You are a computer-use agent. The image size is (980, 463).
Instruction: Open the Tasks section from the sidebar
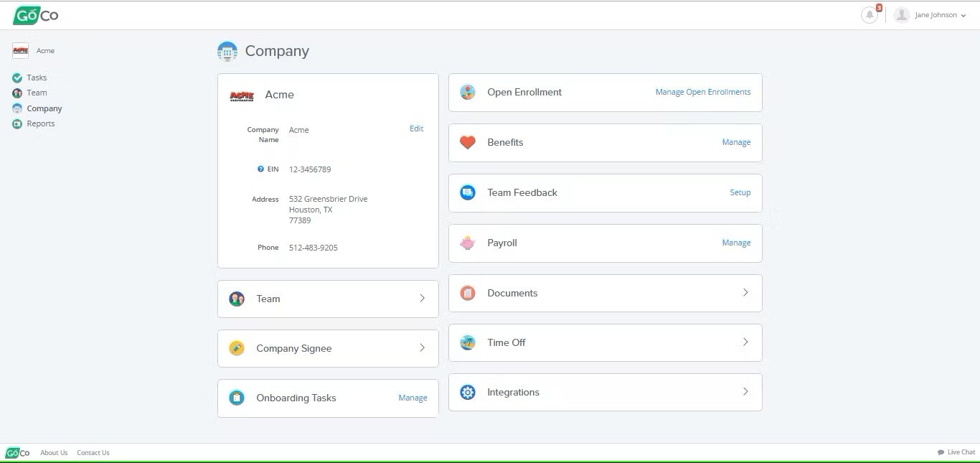click(x=37, y=78)
